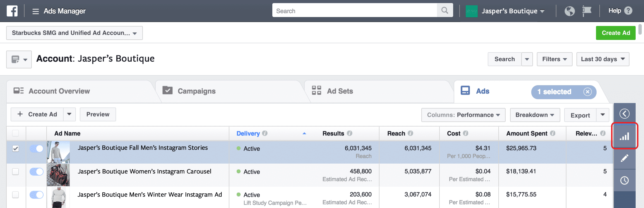Viewport: 644px width, 208px height.
Task: Click the Account Overview icon
Action: tap(18, 90)
